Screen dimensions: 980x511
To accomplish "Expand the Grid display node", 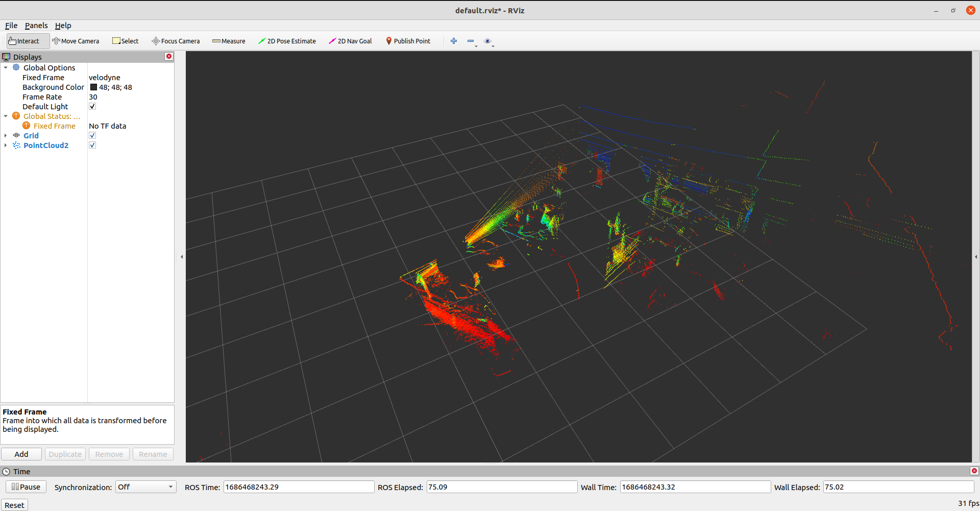I will pyautogui.click(x=6, y=135).
